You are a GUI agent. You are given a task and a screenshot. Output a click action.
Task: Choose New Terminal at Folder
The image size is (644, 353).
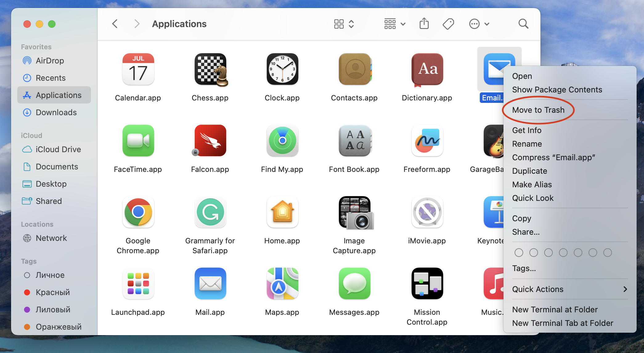point(570,310)
